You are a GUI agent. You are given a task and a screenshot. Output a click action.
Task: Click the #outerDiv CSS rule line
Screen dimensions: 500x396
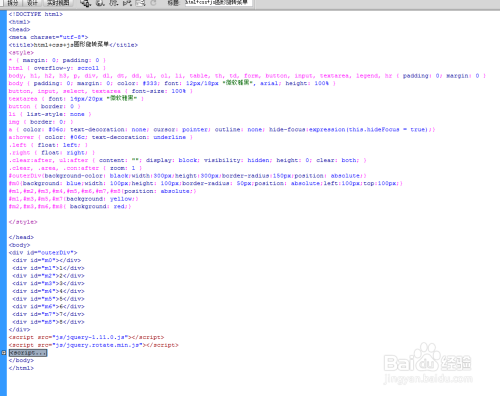point(188,176)
